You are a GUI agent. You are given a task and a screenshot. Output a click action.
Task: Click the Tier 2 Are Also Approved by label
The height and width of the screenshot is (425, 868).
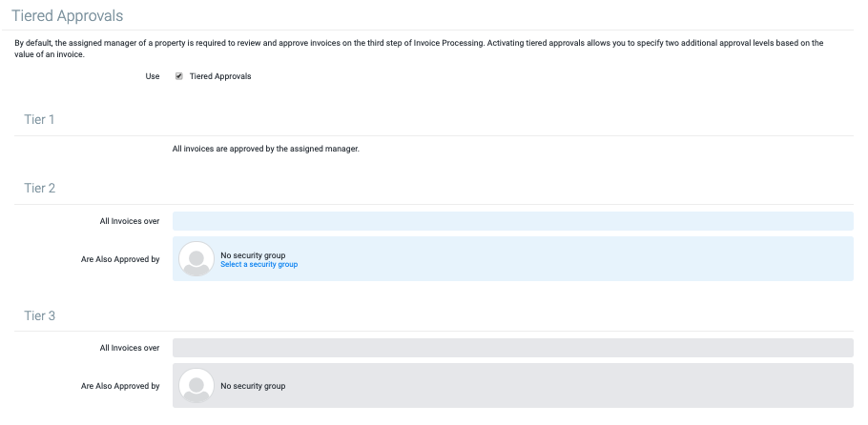coord(120,259)
